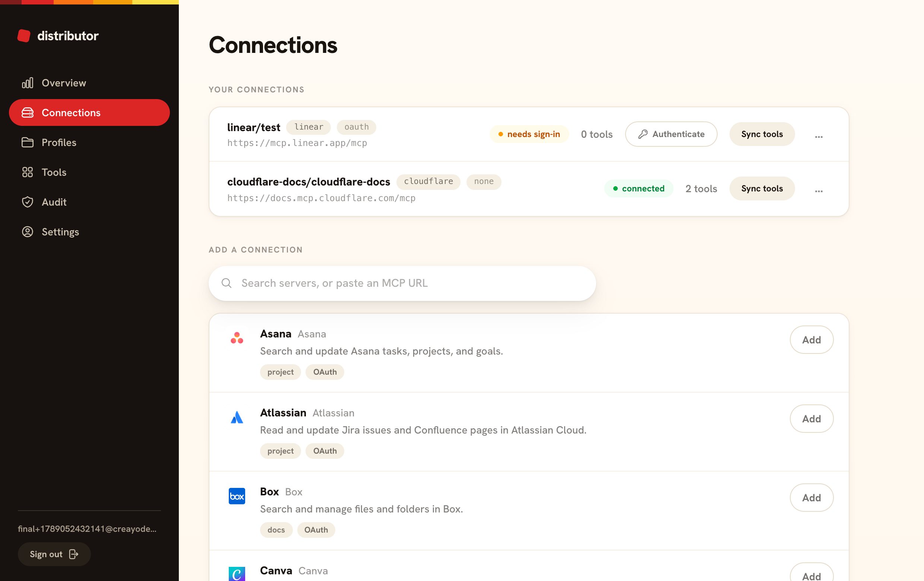Click the distributor red logo icon
The width and height of the screenshot is (924, 581).
pyautogui.click(x=24, y=36)
